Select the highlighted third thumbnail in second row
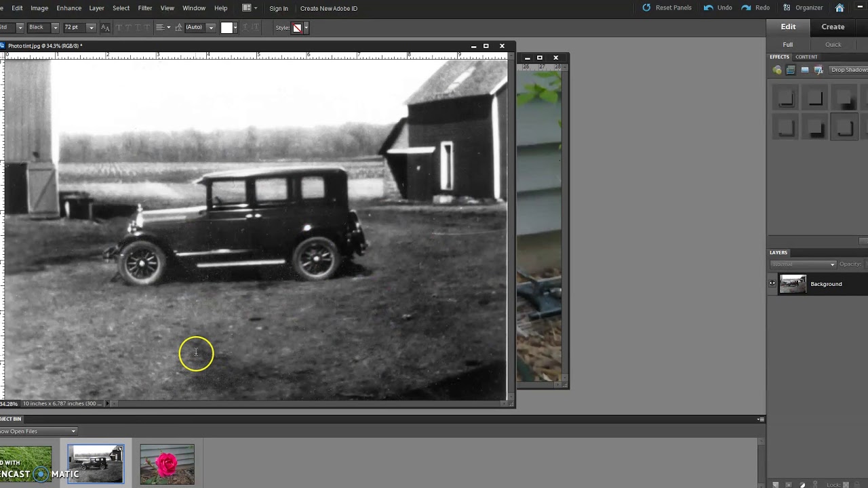 coord(845,127)
